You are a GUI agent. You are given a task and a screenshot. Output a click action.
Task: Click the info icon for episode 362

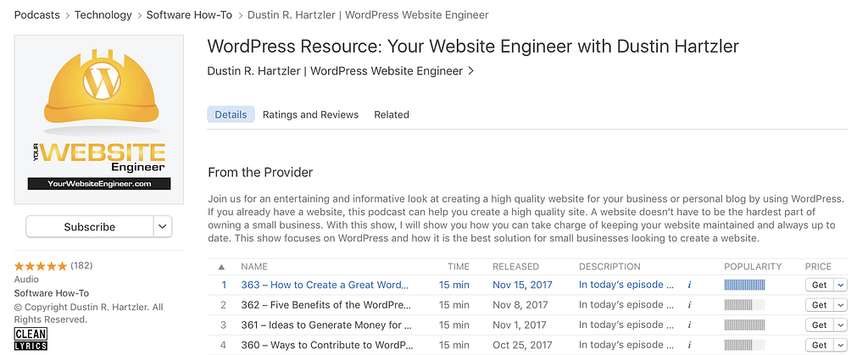690,305
